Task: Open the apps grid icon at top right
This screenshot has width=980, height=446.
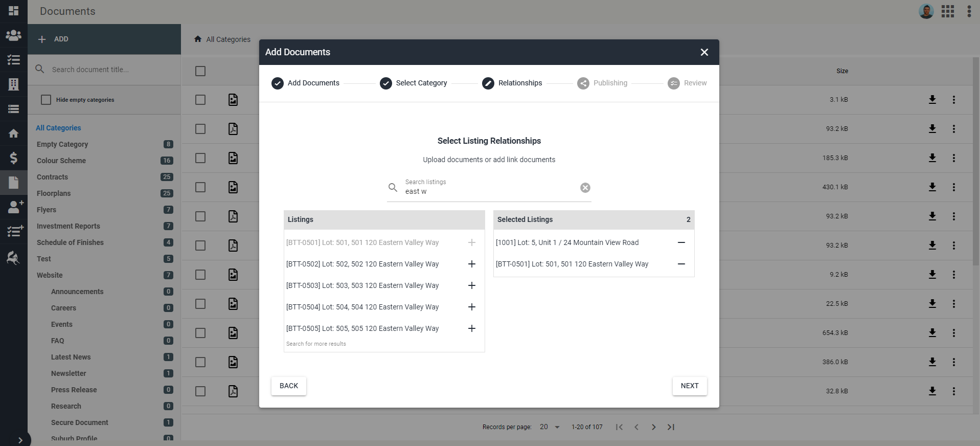Action: 948,11
